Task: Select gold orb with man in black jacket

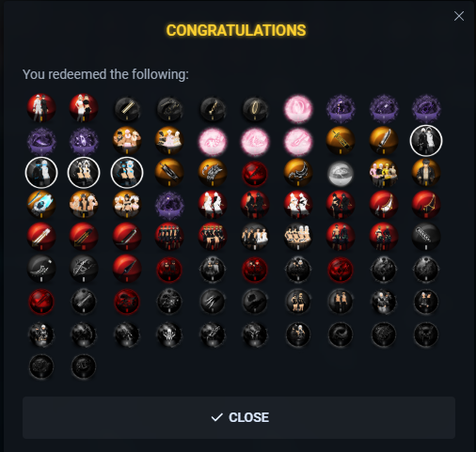Action: pyautogui.click(x=426, y=173)
